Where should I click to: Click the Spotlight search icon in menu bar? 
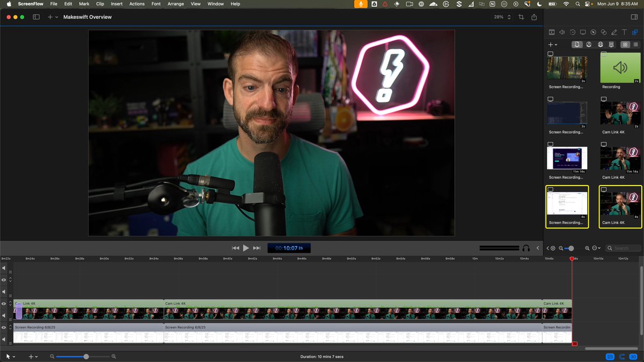pos(578,4)
